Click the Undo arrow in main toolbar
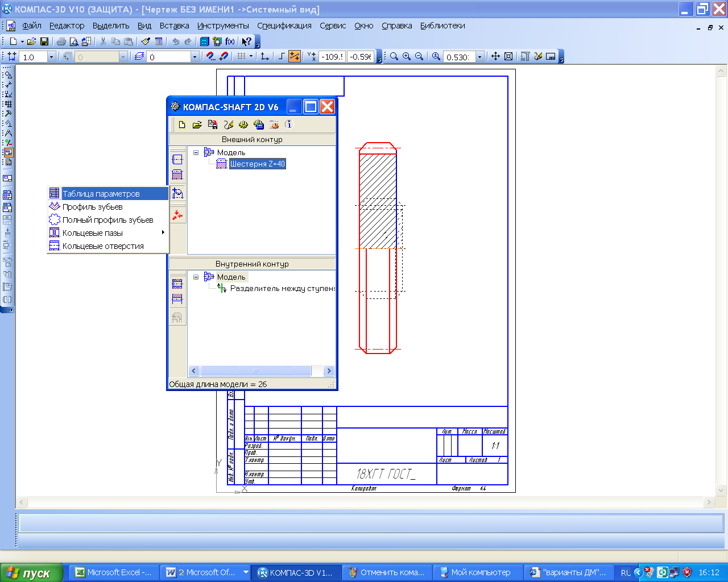Image resolution: width=728 pixels, height=582 pixels. [176, 41]
